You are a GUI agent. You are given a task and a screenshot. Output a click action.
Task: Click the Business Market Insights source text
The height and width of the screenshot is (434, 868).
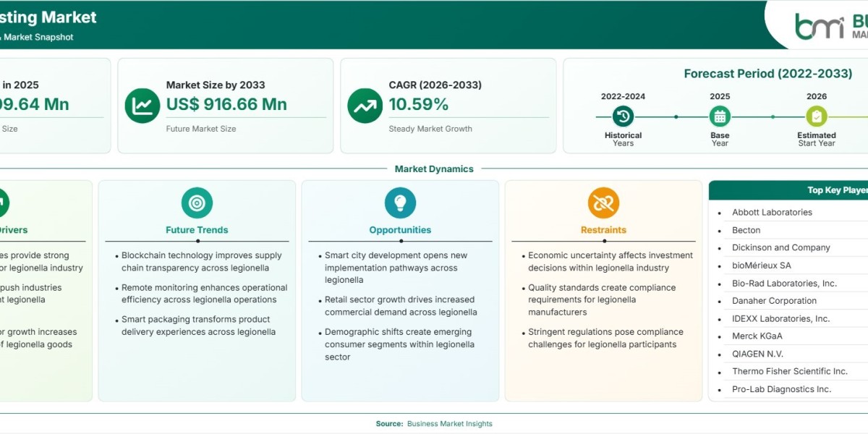[450, 424]
